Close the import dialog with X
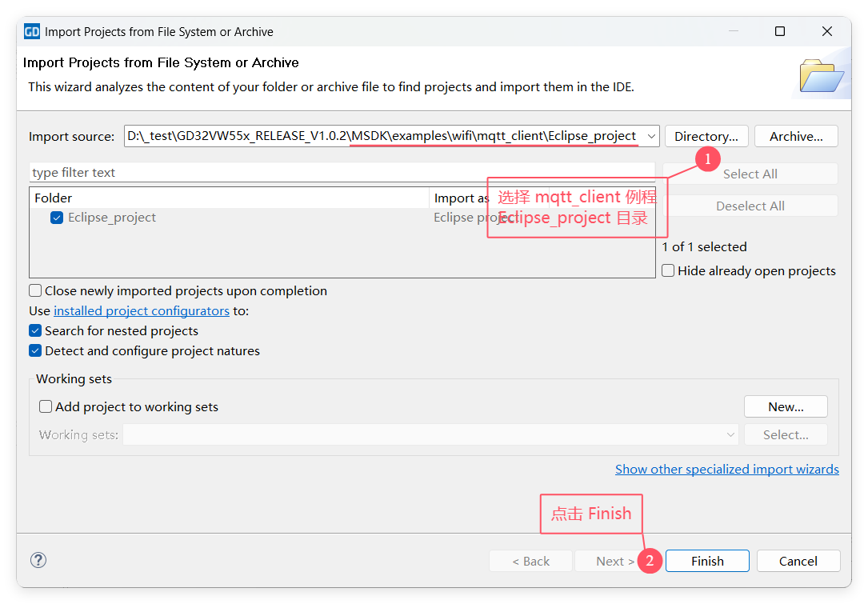This screenshot has width=868, height=604. coord(827,32)
